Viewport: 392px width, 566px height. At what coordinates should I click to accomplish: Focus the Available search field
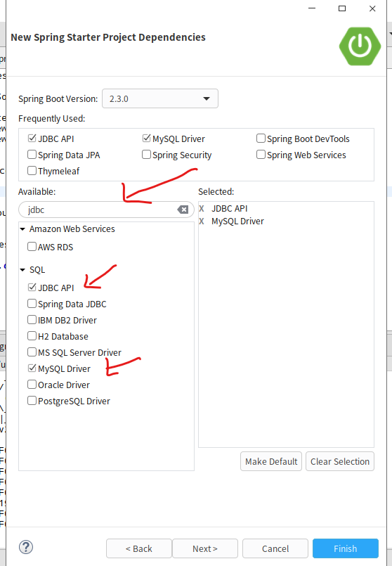101,210
